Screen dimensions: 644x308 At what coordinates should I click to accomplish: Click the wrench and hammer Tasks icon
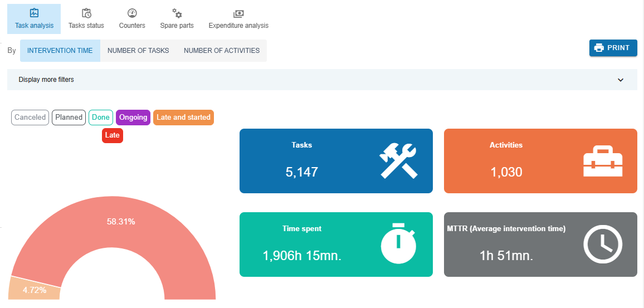tap(398, 160)
